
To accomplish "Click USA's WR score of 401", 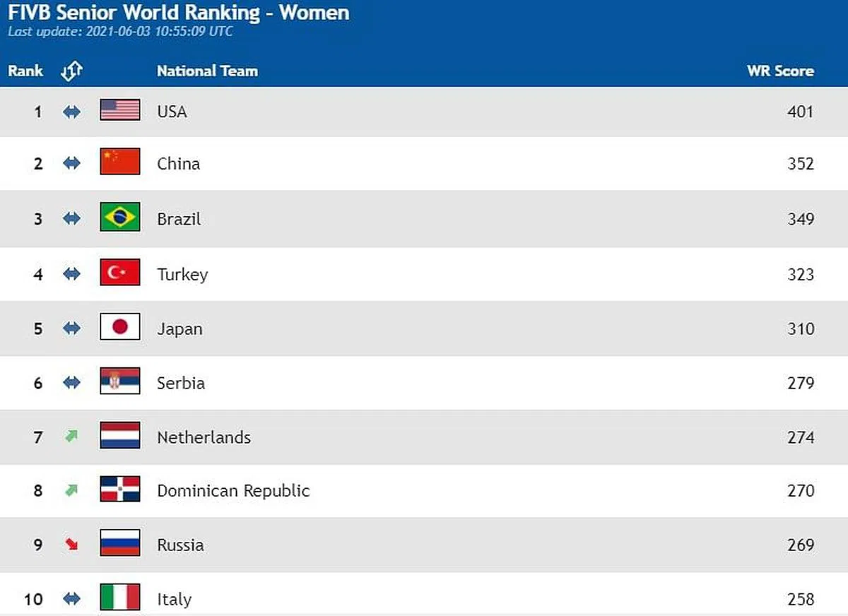I will click(801, 112).
